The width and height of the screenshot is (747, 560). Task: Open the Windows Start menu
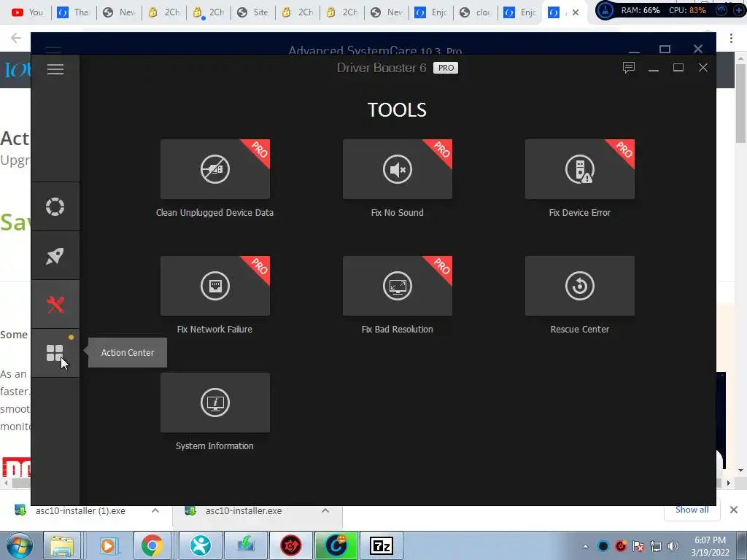(x=19, y=545)
